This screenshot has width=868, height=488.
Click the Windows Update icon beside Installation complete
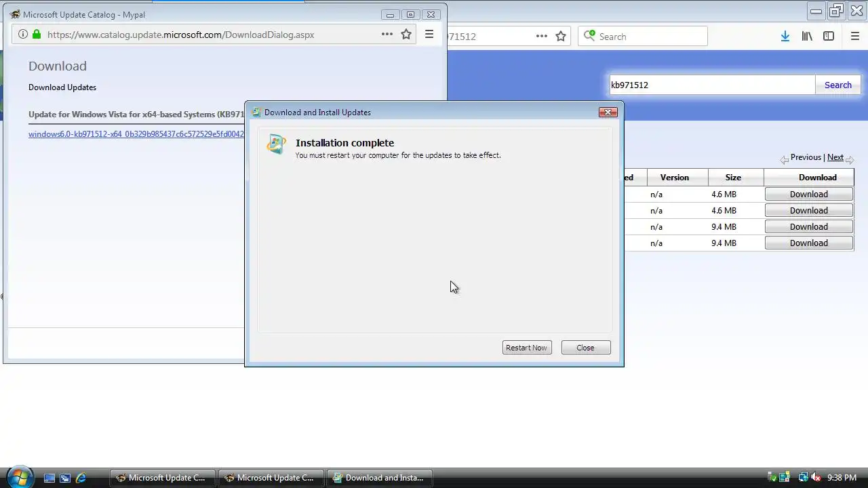(x=276, y=144)
